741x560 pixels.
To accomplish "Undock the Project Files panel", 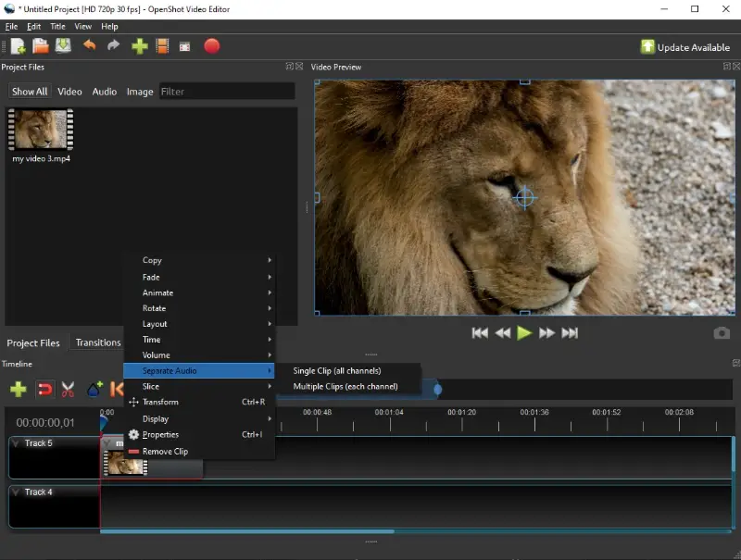I will click(x=289, y=67).
